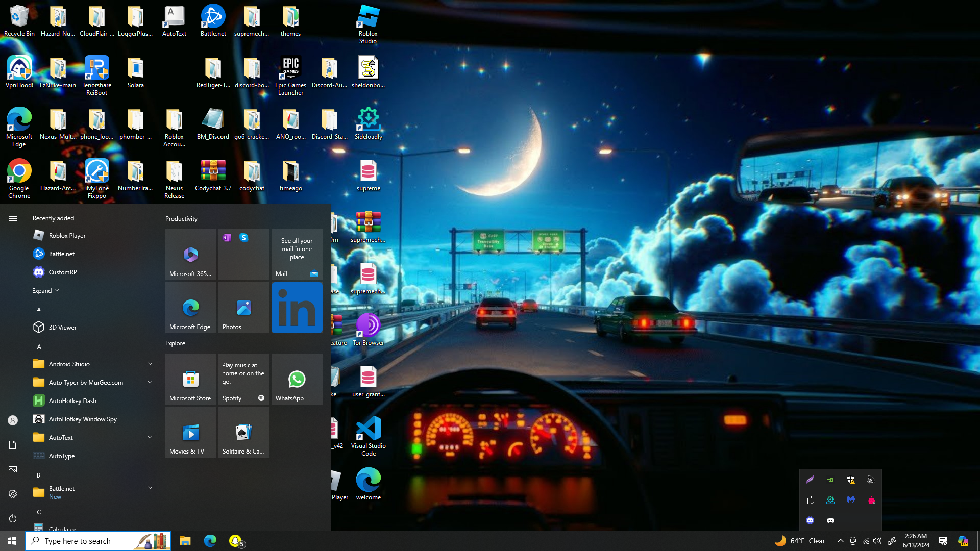Image resolution: width=980 pixels, height=551 pixels.
Task: Launch Spotify from Explore tiles
Action: (243, 379)
